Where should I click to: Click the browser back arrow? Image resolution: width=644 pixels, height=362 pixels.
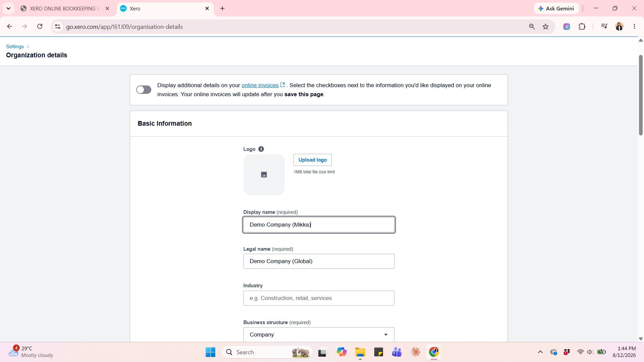click(9, 26)
